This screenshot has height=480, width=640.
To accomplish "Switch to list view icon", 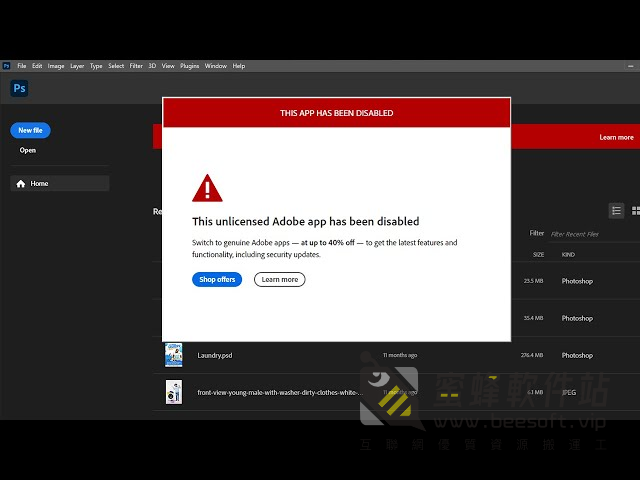I will [616, 211].
